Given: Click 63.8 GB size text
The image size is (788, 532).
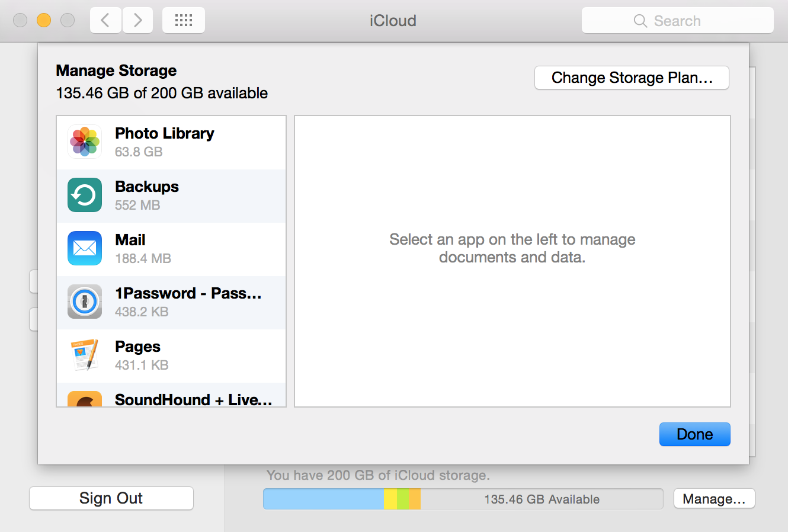Looking at the screenshot, I should (x=139, y=152).
